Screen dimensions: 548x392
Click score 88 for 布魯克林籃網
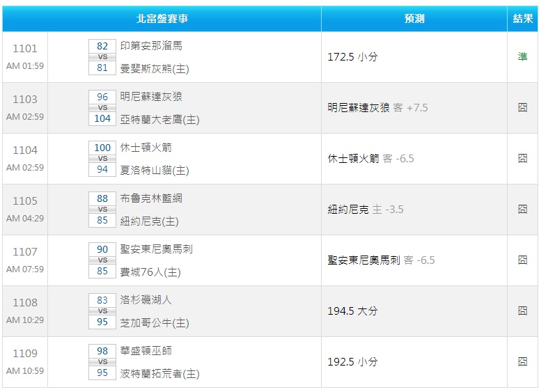pos(102,198)
